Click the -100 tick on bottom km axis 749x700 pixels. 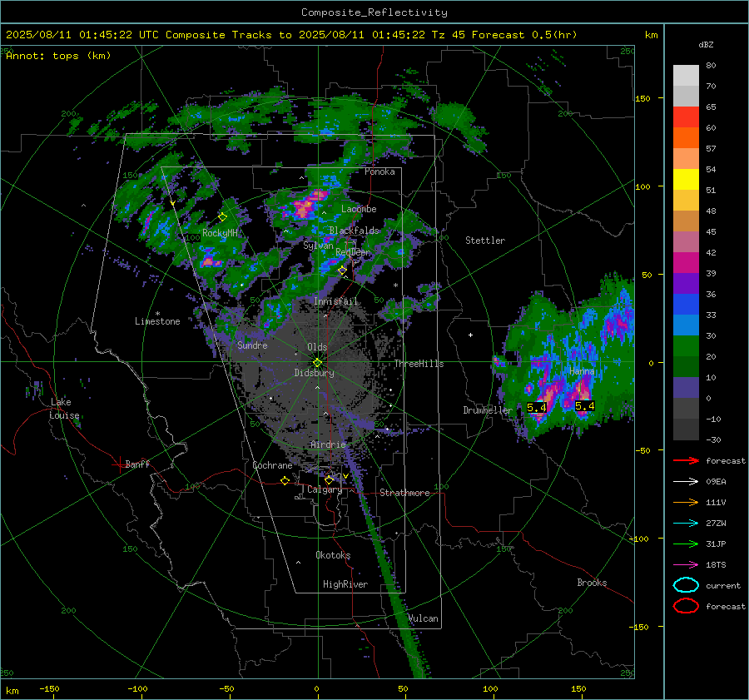(x=137, y=689)
